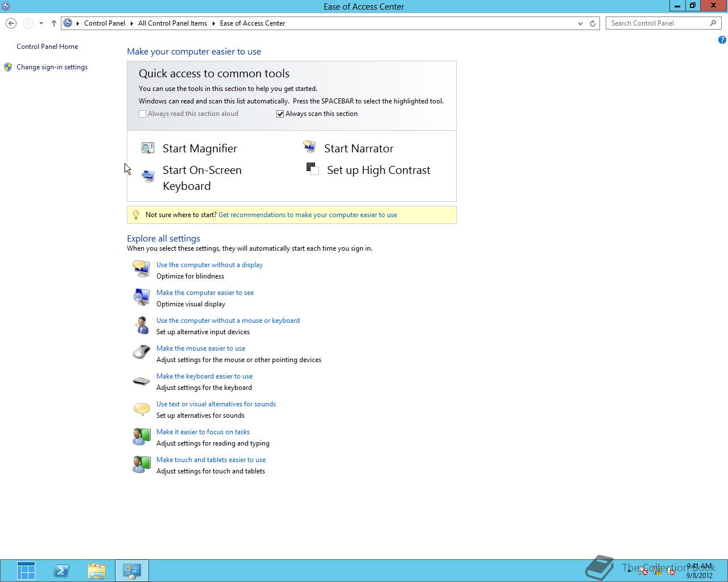
Task: Click the icon for Make touch and tablets easier to use
Action: click(141, 464)
